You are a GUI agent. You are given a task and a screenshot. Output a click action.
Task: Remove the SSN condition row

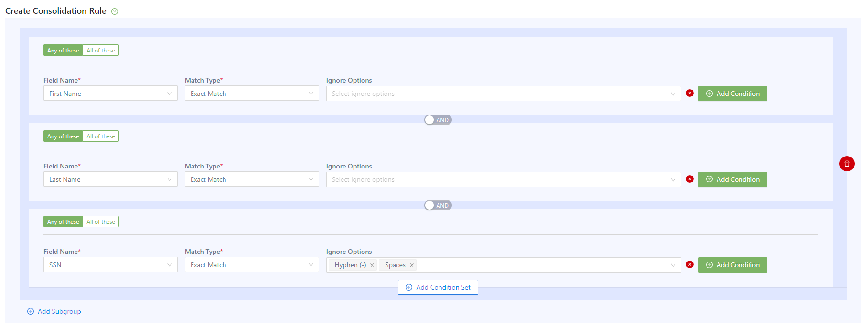(689, 265)
